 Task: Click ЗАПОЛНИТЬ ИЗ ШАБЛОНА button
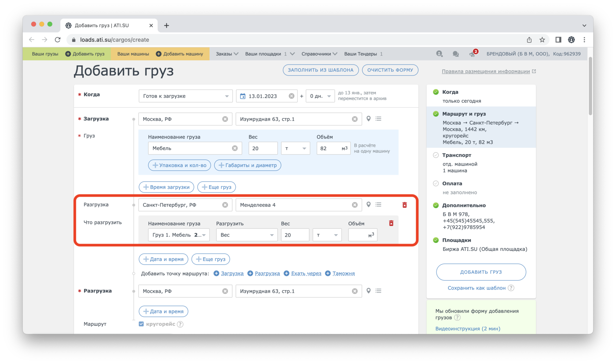(320, 70)
